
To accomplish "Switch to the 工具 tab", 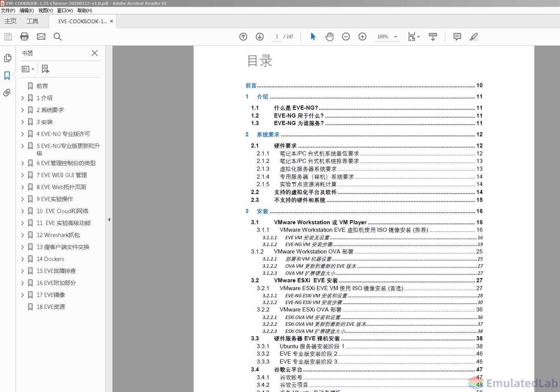I will (32, 21).
